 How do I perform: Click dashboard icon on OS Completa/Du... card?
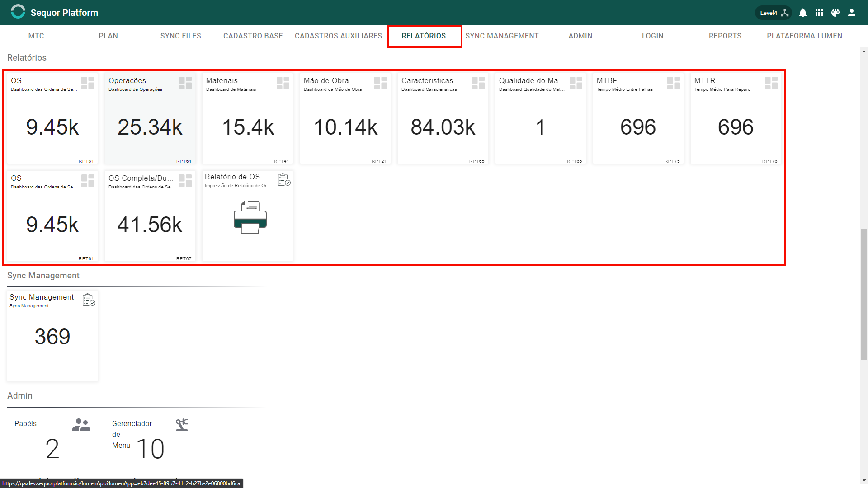[x=185, y=181]
